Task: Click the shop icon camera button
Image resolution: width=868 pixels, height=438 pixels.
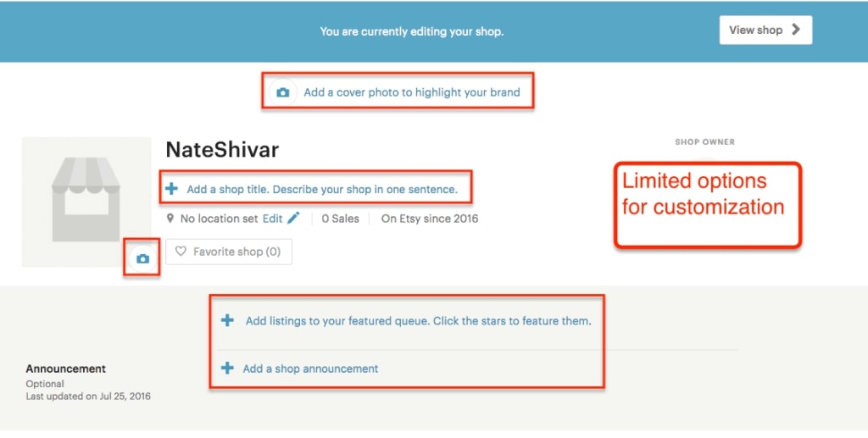Action: pos(142,258)
